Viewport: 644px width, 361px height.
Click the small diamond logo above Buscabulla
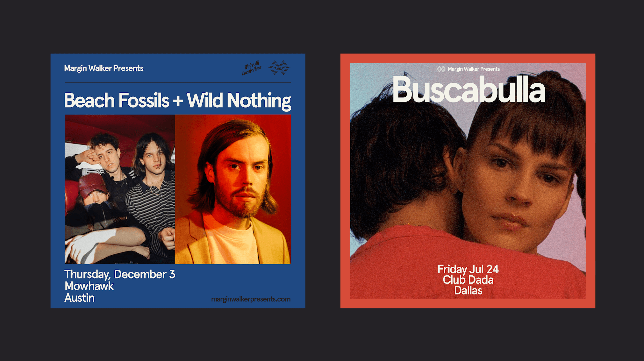pyautogui.click(x=441, y=69)
